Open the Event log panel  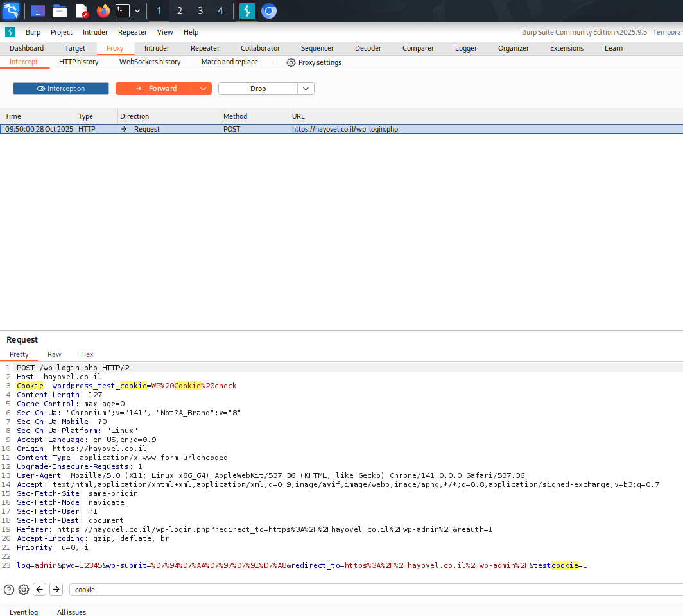click(x=24, y=612)
